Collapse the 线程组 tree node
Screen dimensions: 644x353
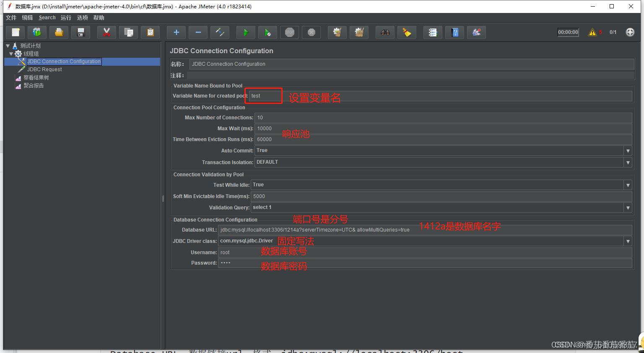coord(11,54)
